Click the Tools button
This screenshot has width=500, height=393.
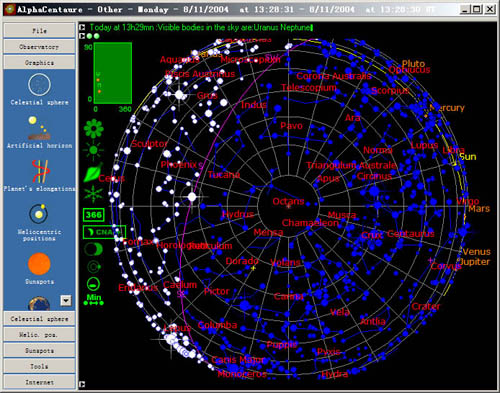click(x=39, y=366)
